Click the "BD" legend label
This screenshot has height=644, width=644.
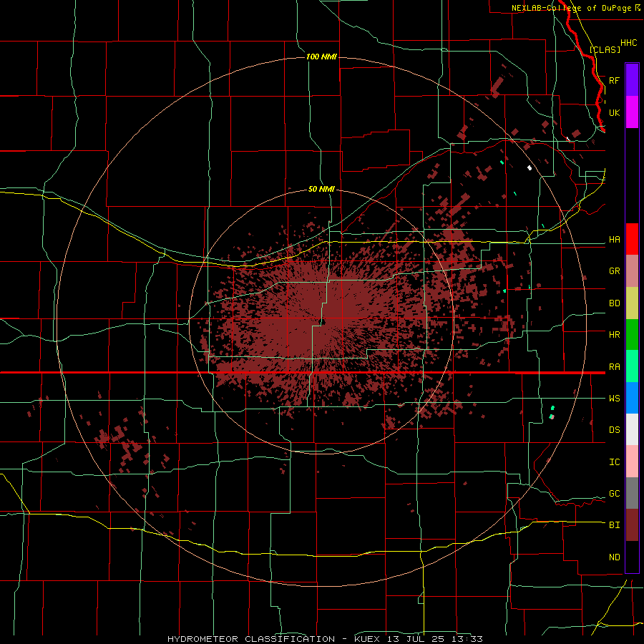(x=614, y=303)
